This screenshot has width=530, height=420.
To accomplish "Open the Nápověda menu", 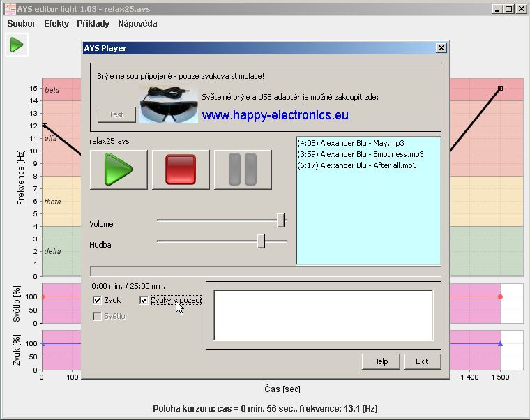I will pos(137,24).
